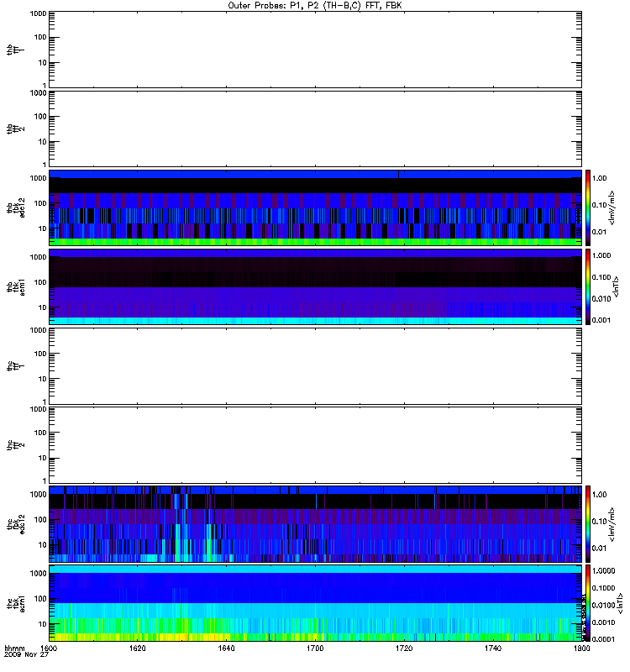Click the thb edc12 mV/m color bar

tap(588, 207)
